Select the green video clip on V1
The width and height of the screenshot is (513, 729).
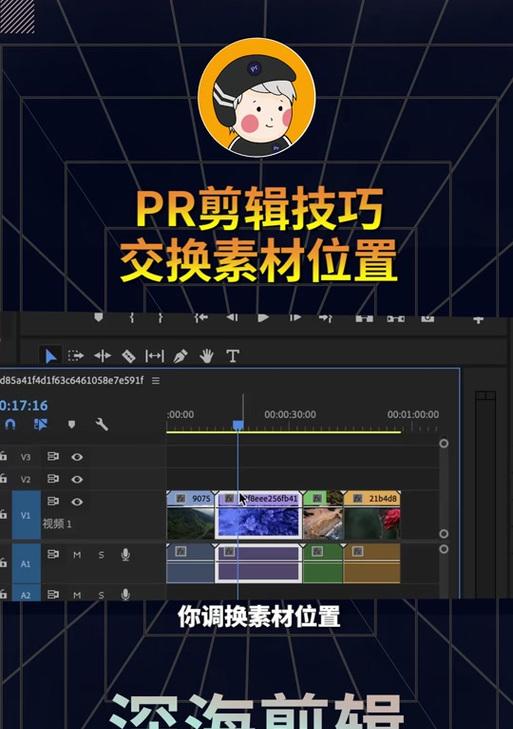click(x=323, y=515)
